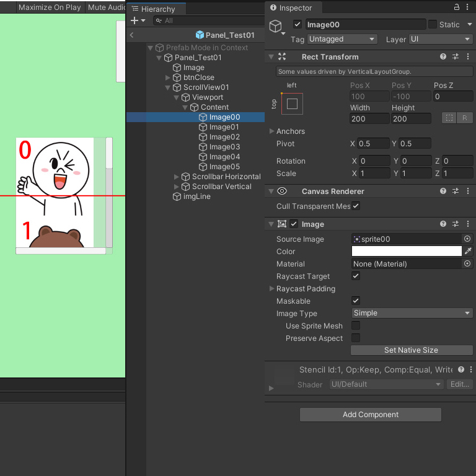Toggle Maximize On Play

(x=50, y=7)
